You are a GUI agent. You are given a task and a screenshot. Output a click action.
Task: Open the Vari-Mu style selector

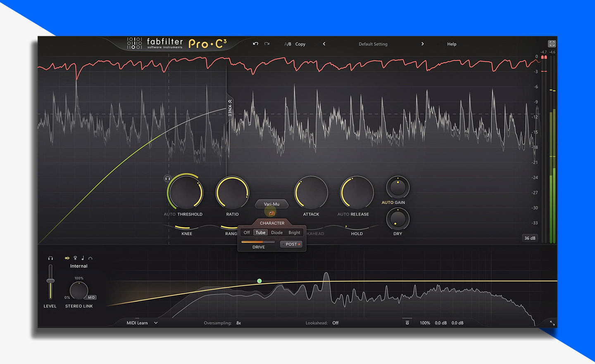271,204
